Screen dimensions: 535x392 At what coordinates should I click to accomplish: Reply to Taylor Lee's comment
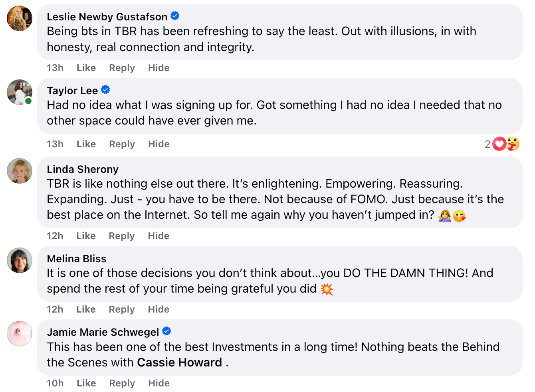point(122,144)
